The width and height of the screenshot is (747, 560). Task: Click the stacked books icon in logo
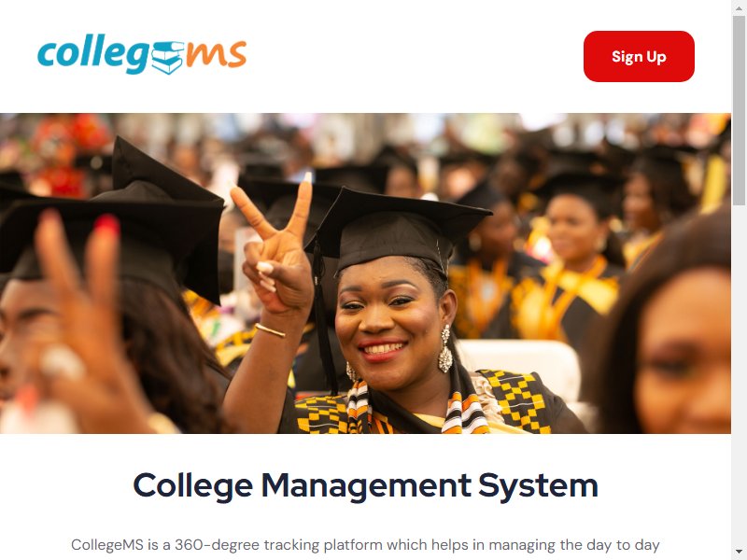click(x=167, y=58)
